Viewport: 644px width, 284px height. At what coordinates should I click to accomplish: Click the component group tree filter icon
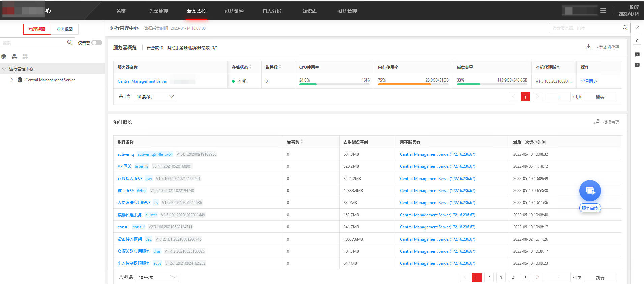pyautogui.click(x=14, y=56)
